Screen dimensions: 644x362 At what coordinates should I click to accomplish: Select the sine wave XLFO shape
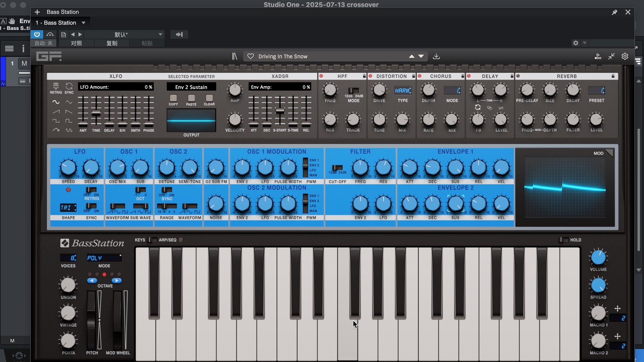point(56,102)
